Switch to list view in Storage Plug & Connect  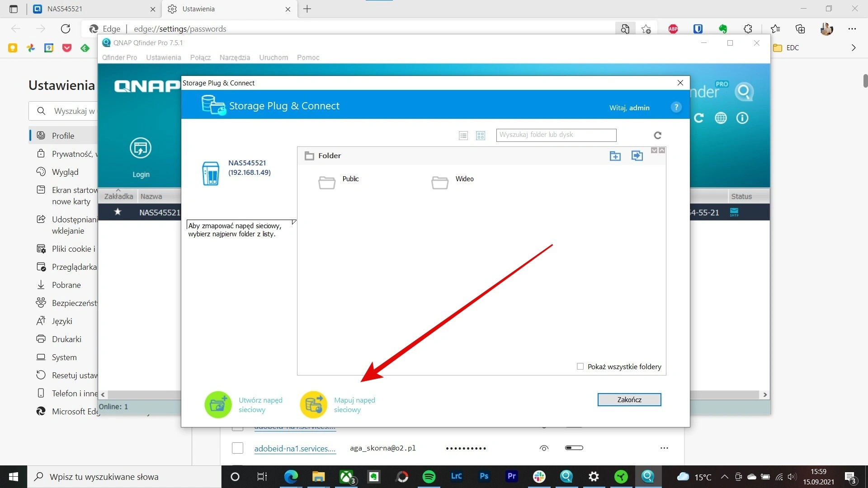(x=463, y=136)
